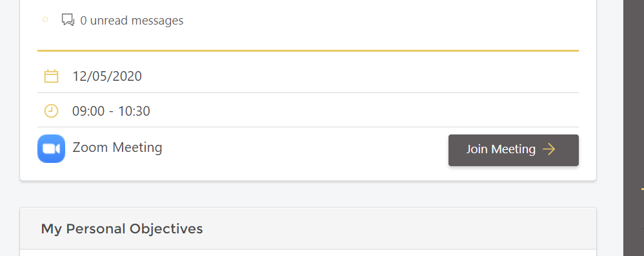644x256 pixels.
Task: Click the yellow dash in dark sidebar
Action: point(642,189)
